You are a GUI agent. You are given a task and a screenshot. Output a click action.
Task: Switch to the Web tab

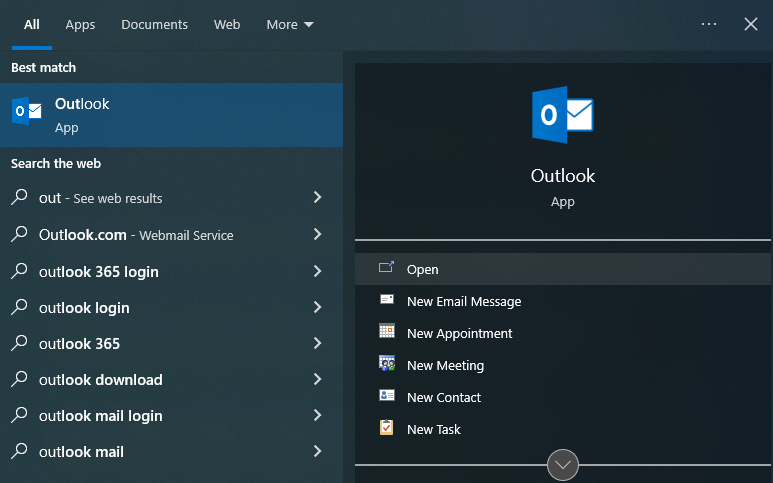[x=227, y=25]
